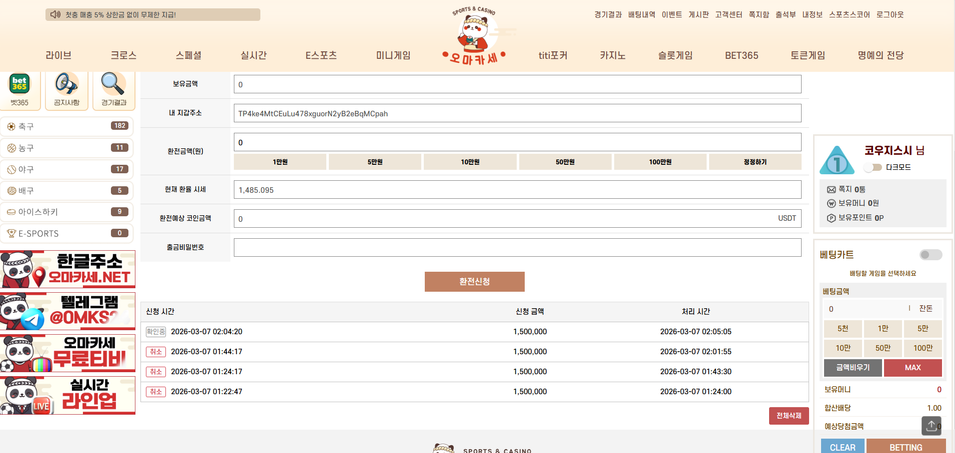Click the level 1 triangle badge
This screenshot has height=453, width=955.
[x=836, y=160]
